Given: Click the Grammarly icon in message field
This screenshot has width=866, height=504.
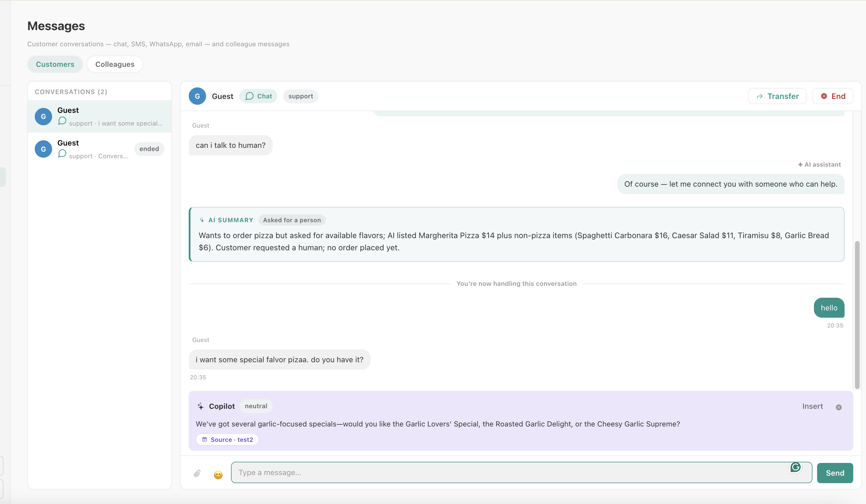Looking at the screenshot, I should pos(795,467).
